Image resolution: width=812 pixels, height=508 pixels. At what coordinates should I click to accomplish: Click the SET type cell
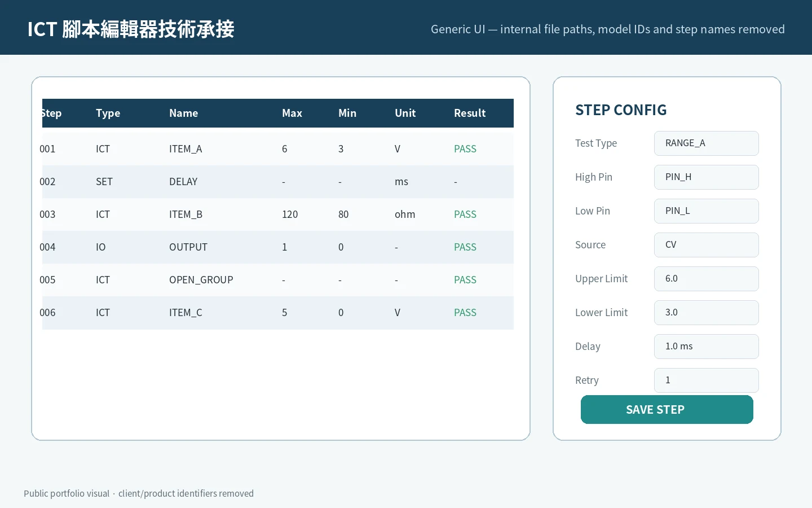pos(104,182)
